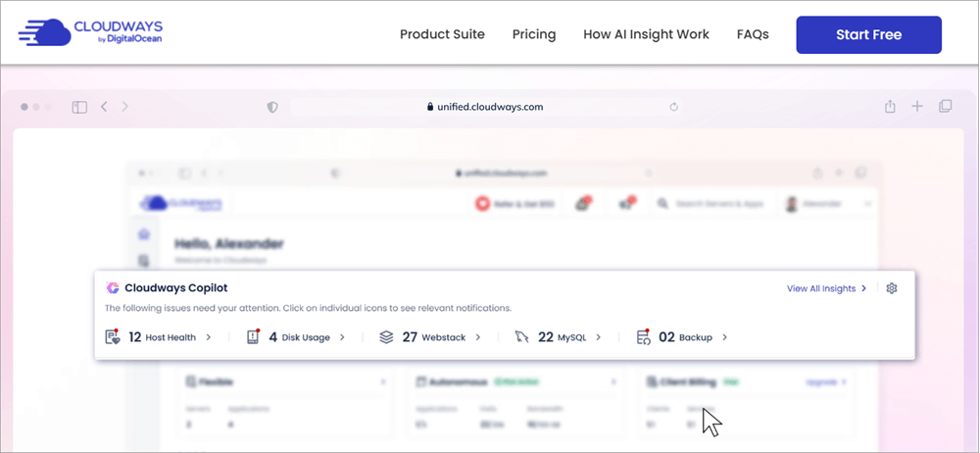The width and height of the screenshot is (980, 453).
Task: Expand the Webstack chevron
Action: 477,337
